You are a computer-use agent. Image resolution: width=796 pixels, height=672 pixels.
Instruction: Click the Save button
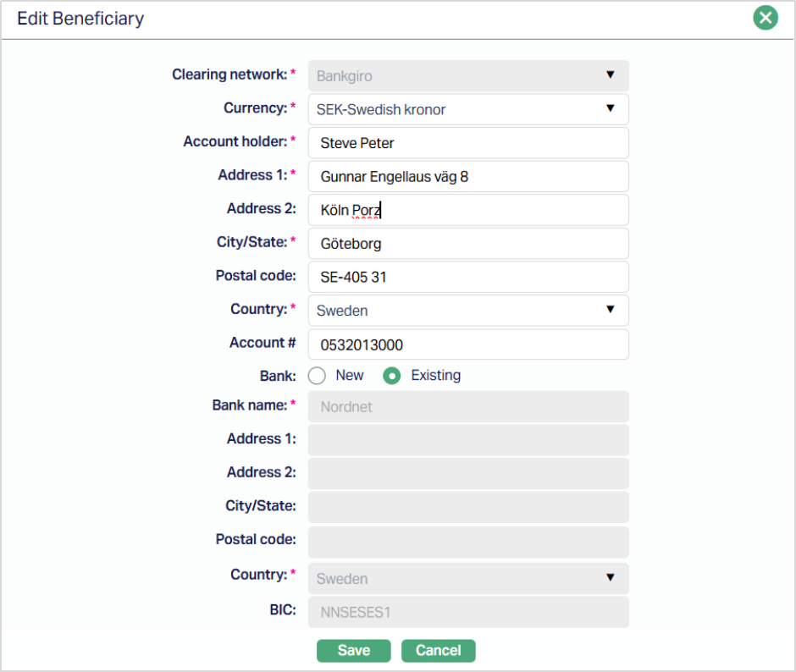pos(353,650)
